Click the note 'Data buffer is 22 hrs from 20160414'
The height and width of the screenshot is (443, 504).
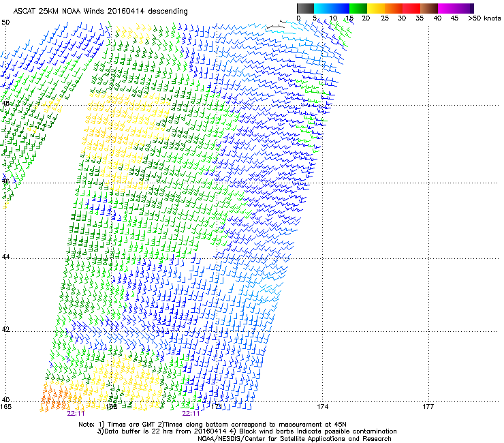166,431
